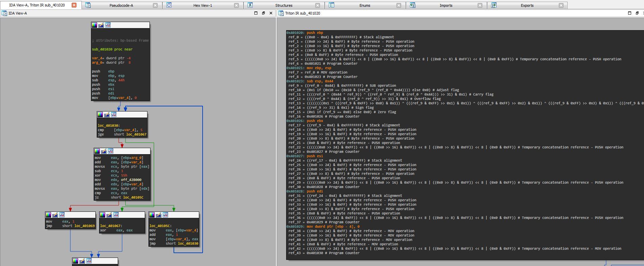Close the Hex View-1 tab
This screenshot has height=266, width=644.
tap(236, 5)
